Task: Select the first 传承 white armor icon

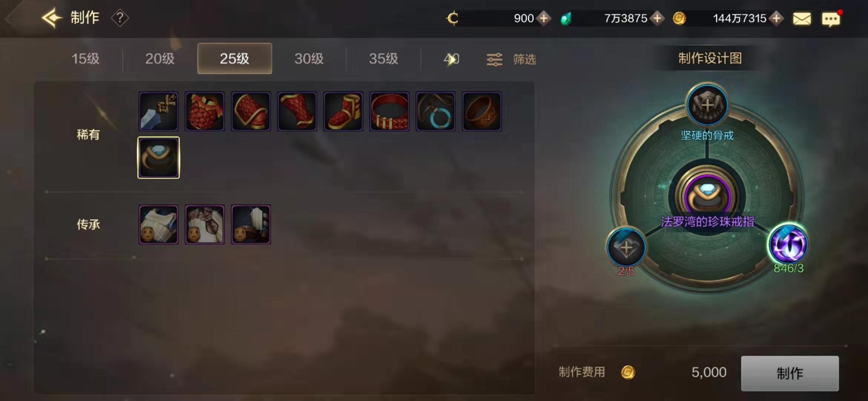Action: (x=158, y=224)
